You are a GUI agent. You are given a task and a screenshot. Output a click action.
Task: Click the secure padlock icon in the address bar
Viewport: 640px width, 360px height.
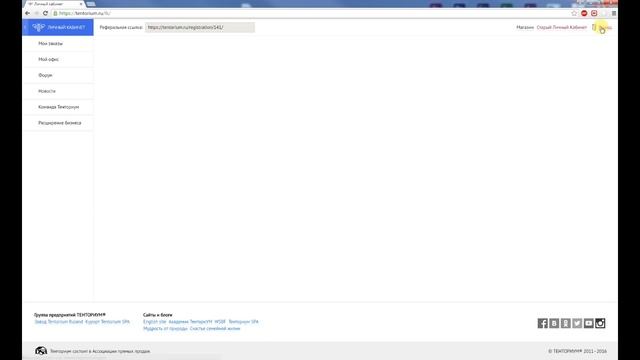56,13
